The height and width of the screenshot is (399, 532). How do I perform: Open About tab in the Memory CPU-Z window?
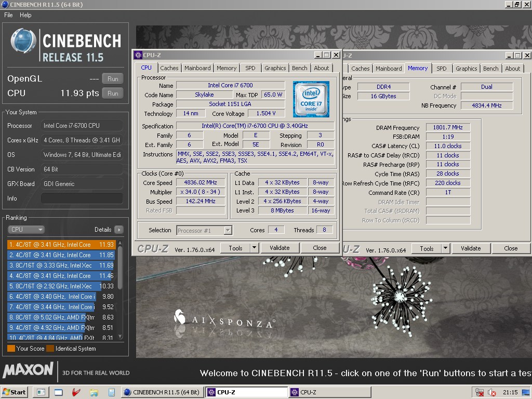[x=512, y=69]
